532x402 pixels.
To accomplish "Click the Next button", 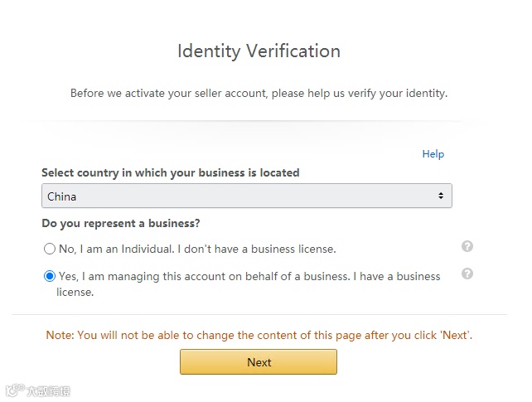I will click(259, 362).
